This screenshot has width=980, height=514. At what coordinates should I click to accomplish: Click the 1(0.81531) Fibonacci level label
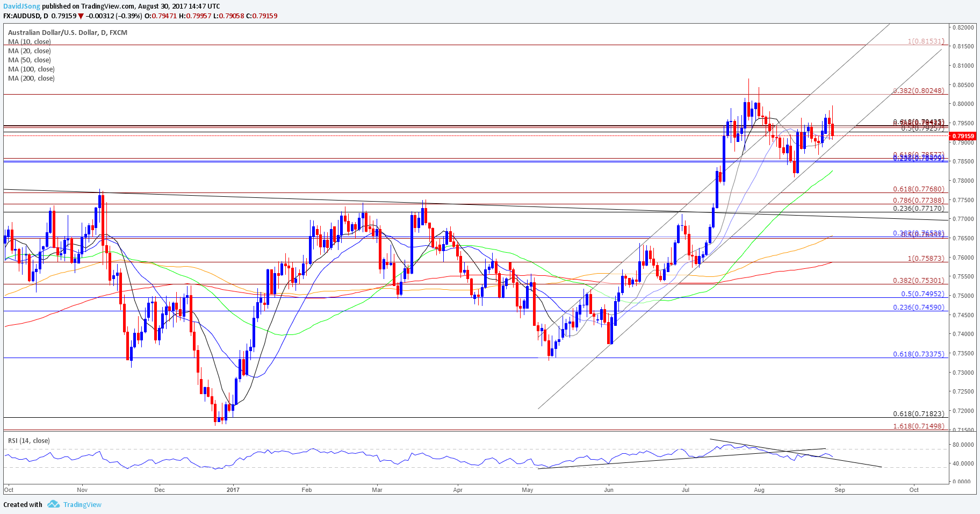(x=926, y=41)
